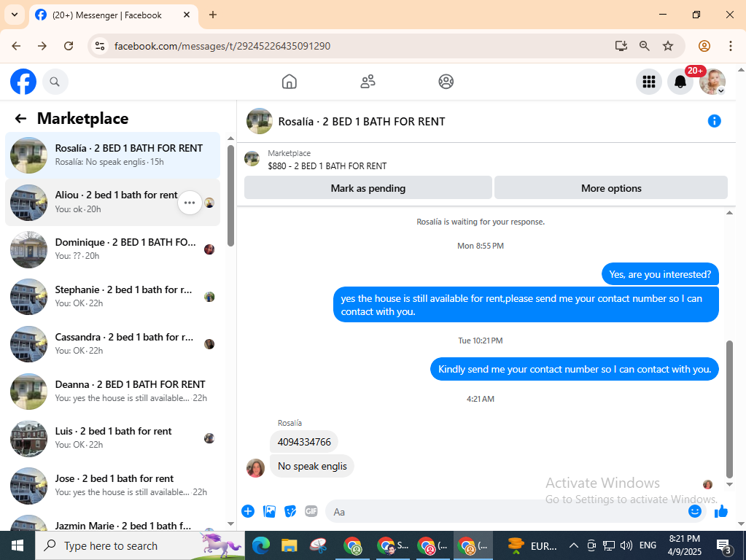Click the address bar URL
746x560 pixels.
pos(222,46)
